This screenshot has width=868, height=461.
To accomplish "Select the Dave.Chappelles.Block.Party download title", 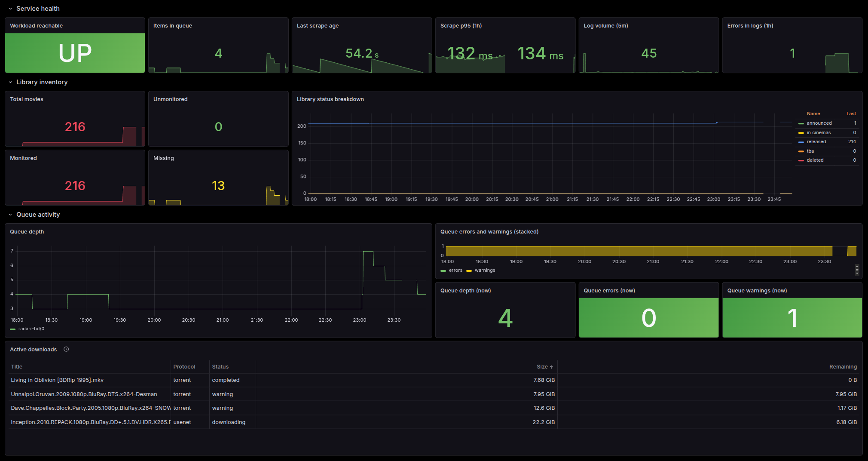I will pos(90,408).
